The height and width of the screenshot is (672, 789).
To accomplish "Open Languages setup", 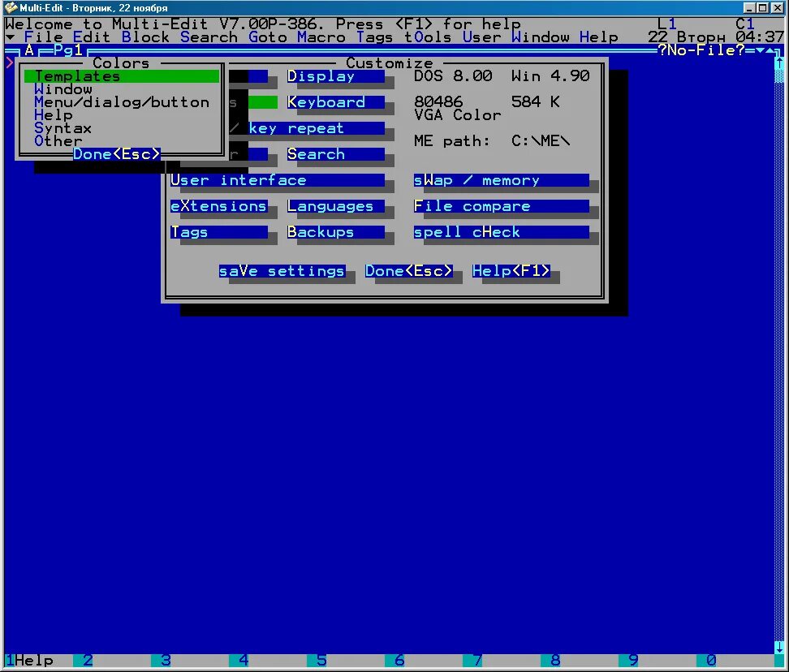I will tap(335, 206).
